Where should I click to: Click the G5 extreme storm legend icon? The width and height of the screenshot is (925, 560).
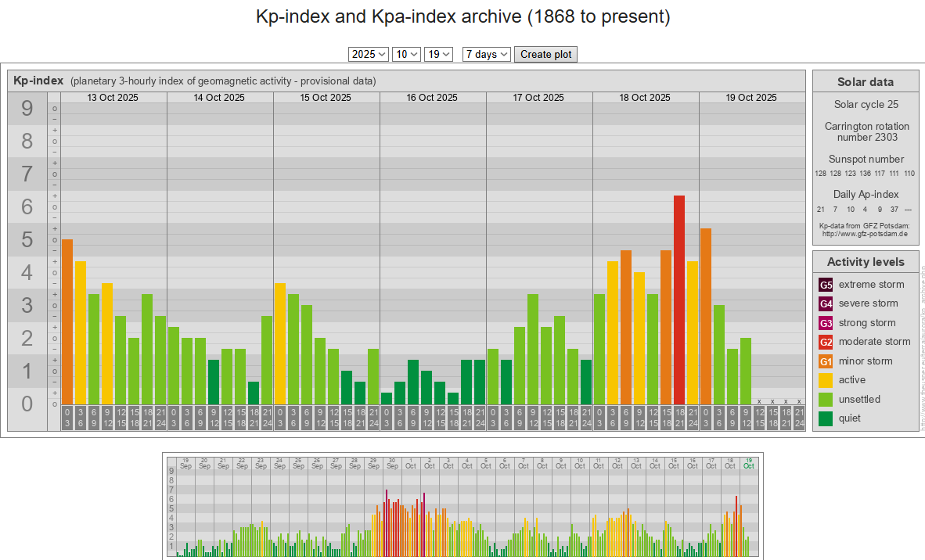[x=826, y=285]
